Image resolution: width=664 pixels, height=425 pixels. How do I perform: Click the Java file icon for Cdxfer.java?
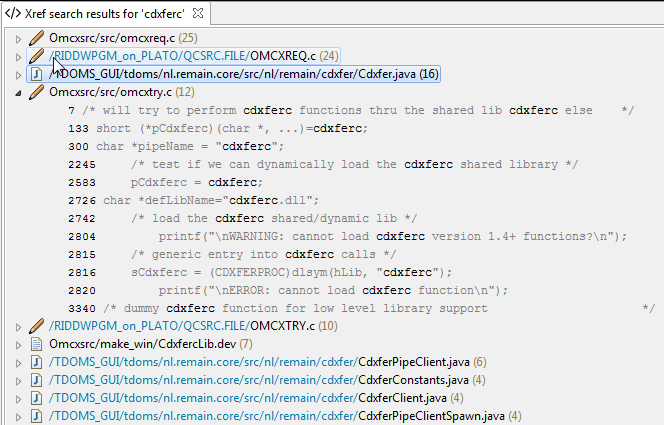point(37,74)
